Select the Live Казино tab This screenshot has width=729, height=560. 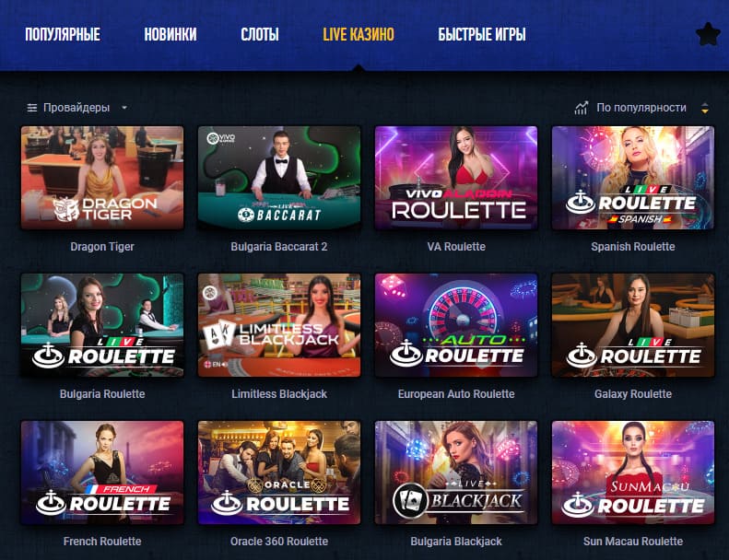point(359,34)
